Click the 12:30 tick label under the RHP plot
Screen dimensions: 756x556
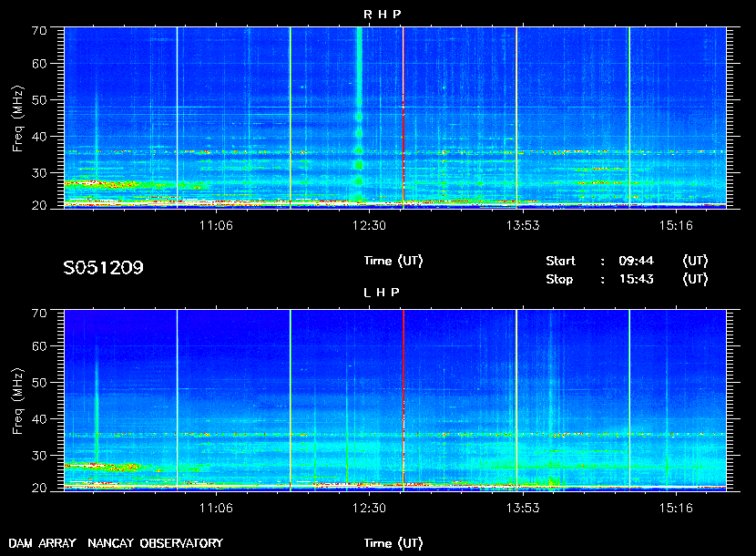tap(369, 225)
